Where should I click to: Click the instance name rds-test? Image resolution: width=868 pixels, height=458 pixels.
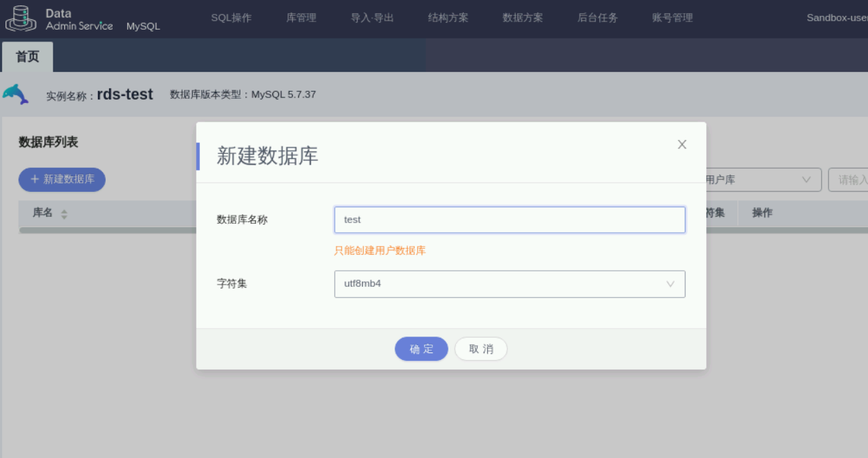coord(125,95)
